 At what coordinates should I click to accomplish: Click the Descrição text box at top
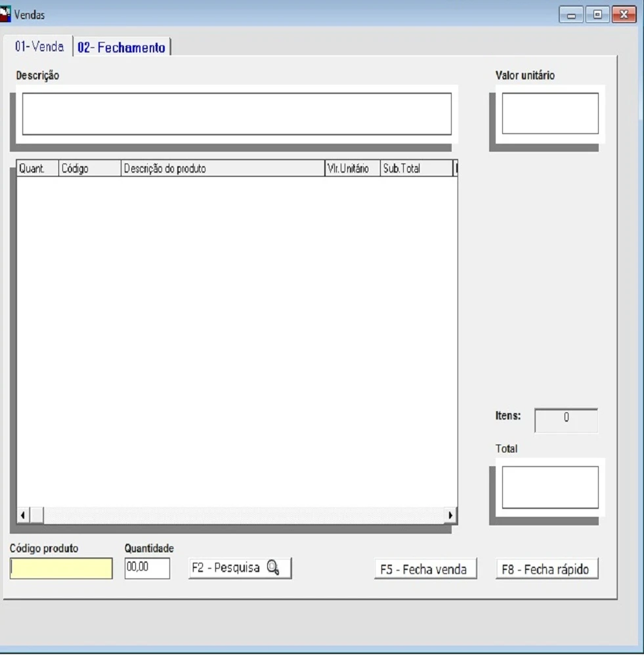point(237,114)
